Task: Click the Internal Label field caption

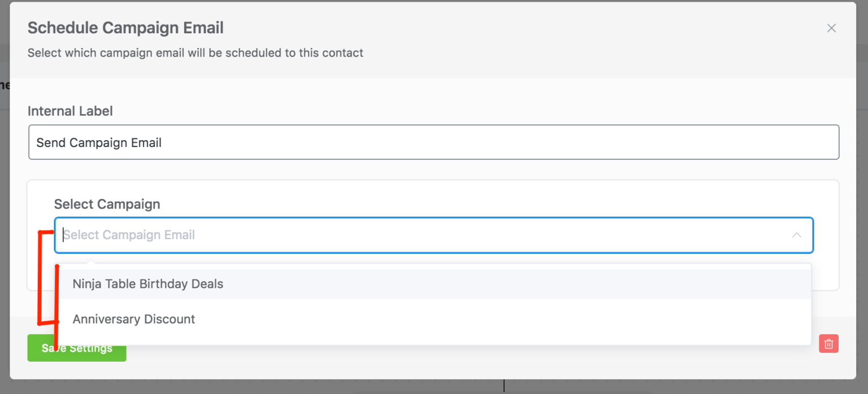Action: click(70, 111)
